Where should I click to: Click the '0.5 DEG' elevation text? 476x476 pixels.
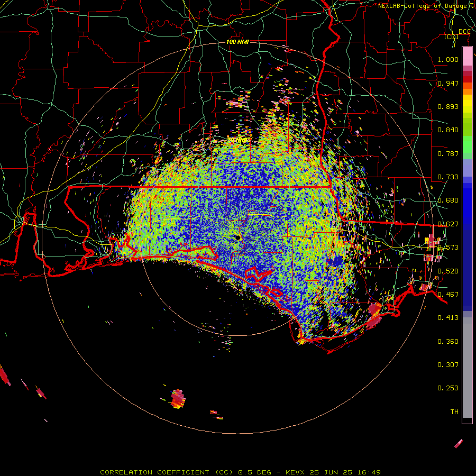pos(254,472)
